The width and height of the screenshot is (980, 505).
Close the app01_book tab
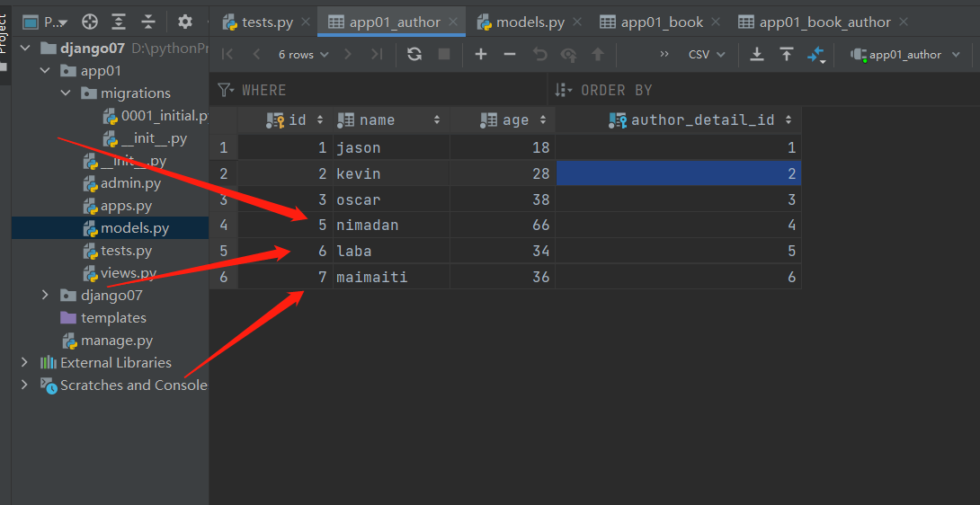(716, 22)
